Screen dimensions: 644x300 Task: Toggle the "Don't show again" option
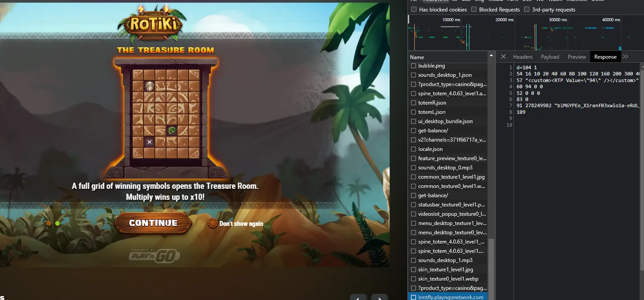click(x=213, y=223)
